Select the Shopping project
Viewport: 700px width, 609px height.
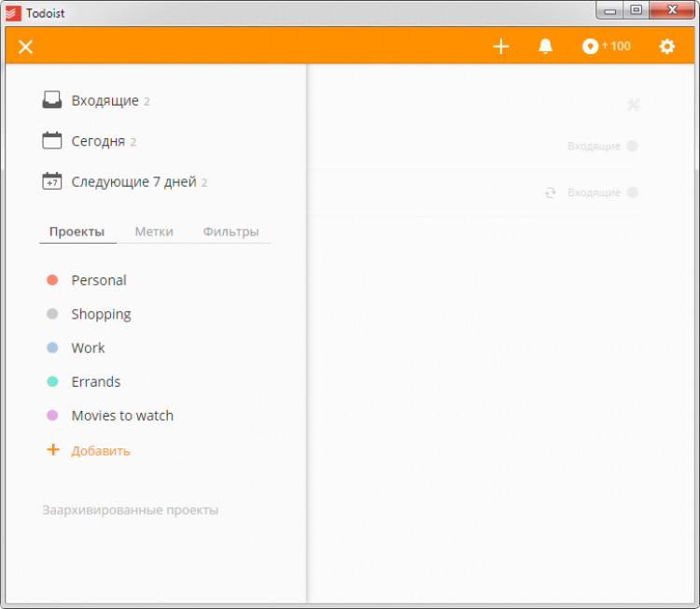pyautogui.click(x=102, y=314)
